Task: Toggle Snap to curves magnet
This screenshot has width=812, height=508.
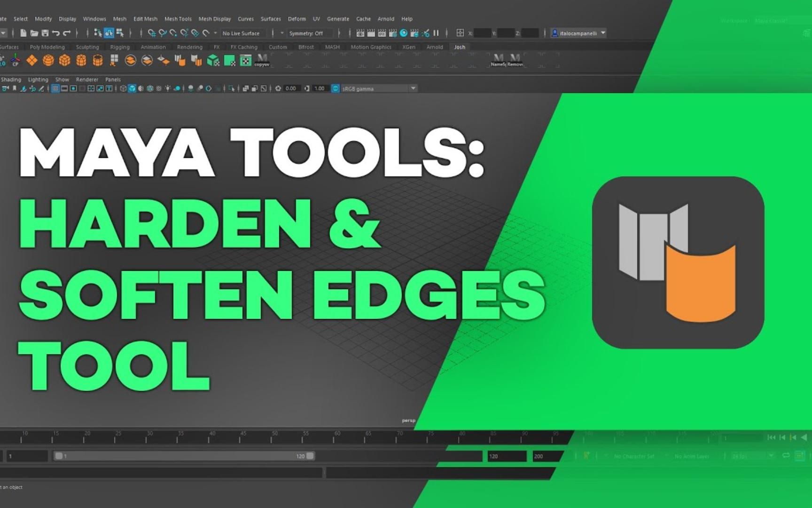Action: [x=163, y=33]
